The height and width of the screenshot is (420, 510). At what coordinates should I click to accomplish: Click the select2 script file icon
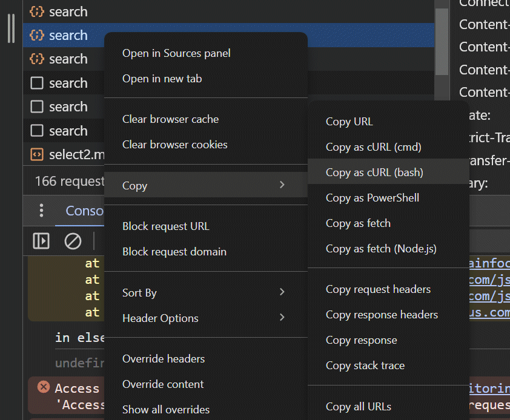[37, 154]
